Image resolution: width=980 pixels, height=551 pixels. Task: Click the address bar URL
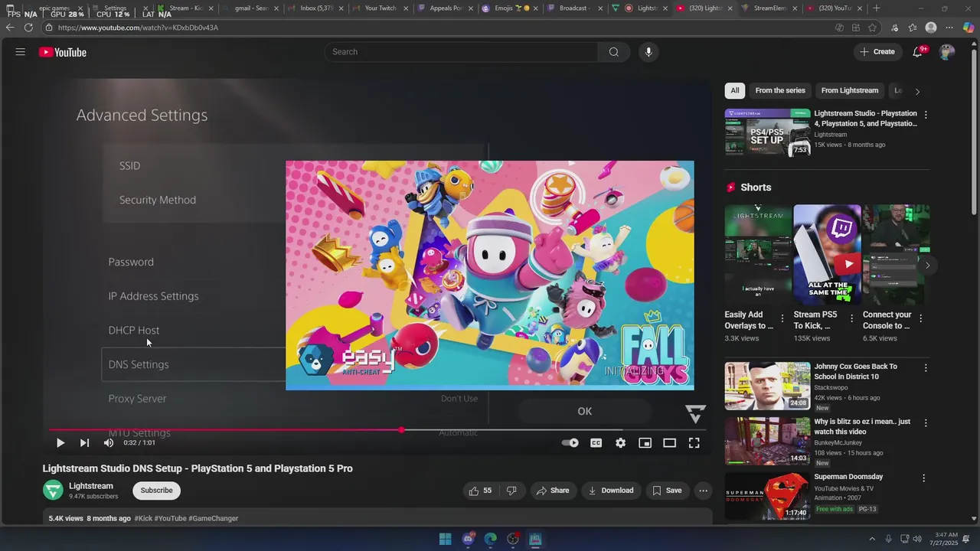[x=138, y=28]
